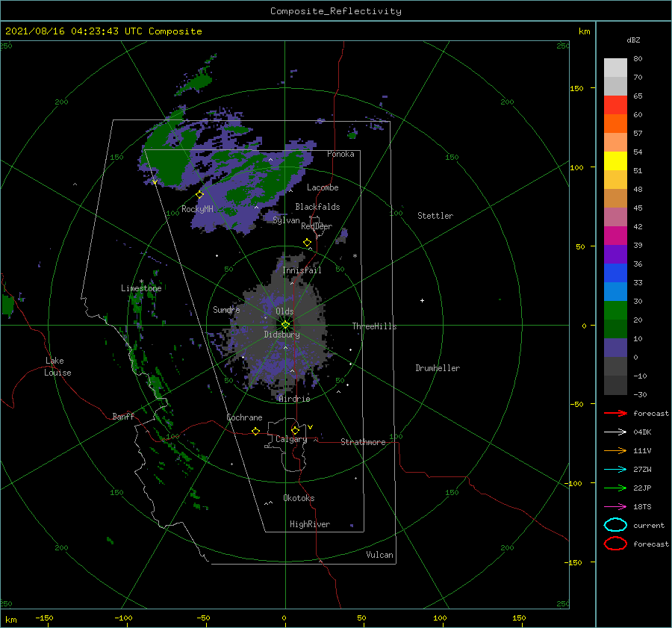Click the radar center diamond at Olds

285,325
